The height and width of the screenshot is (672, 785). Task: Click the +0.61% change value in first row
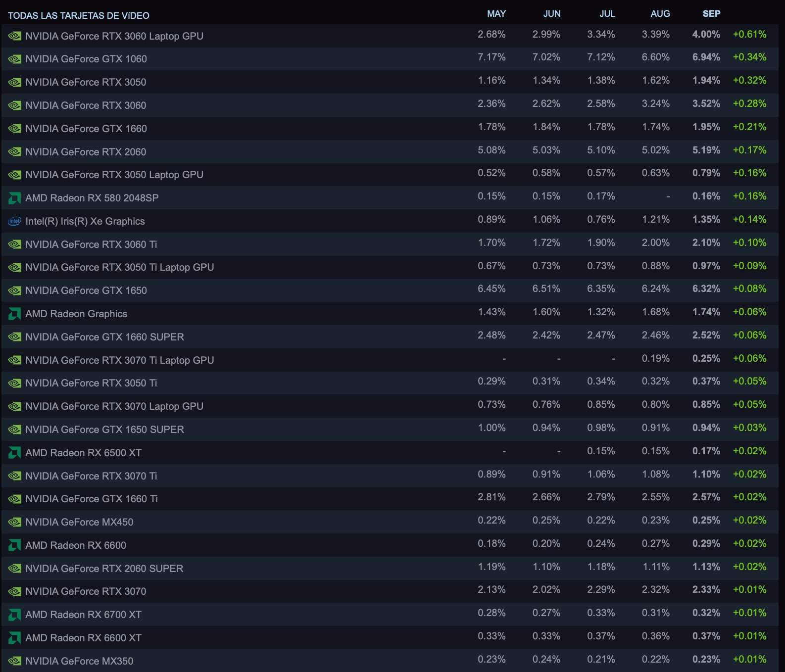[x=749, y=35]
